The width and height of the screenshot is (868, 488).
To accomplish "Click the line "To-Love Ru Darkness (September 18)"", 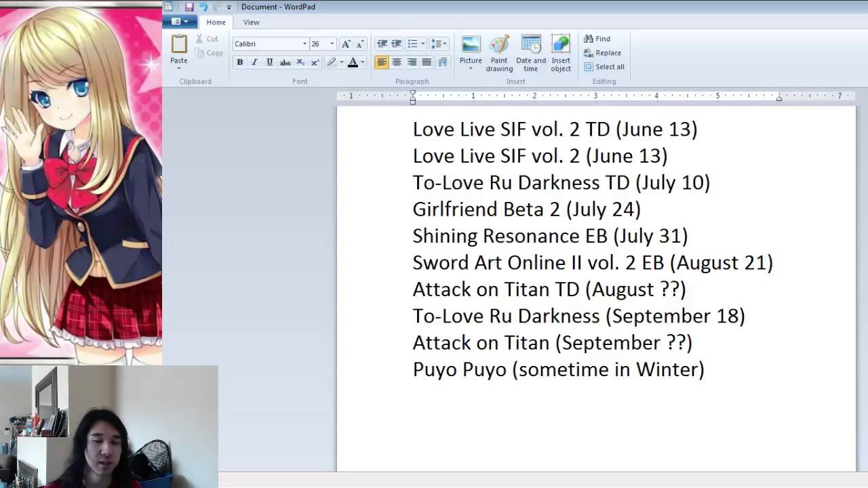I will coord(579,316).
